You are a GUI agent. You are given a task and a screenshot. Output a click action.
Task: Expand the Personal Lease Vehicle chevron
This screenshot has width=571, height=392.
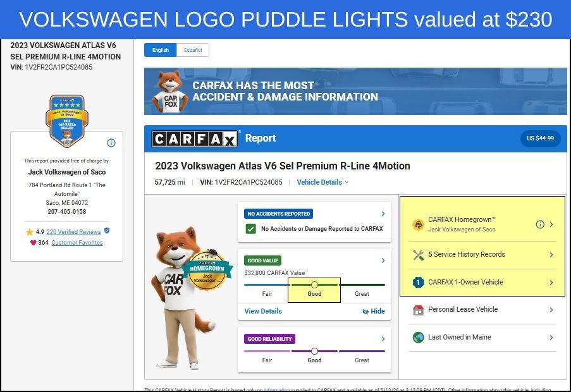tap(551, 310)
